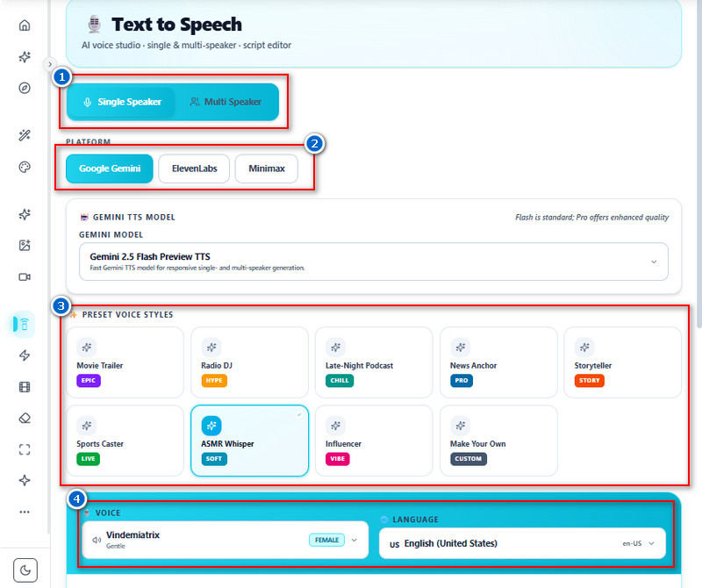Screen dimensions: 702x588
Task: Open the Gemini Model dropdown
Action: click(374, 262)
